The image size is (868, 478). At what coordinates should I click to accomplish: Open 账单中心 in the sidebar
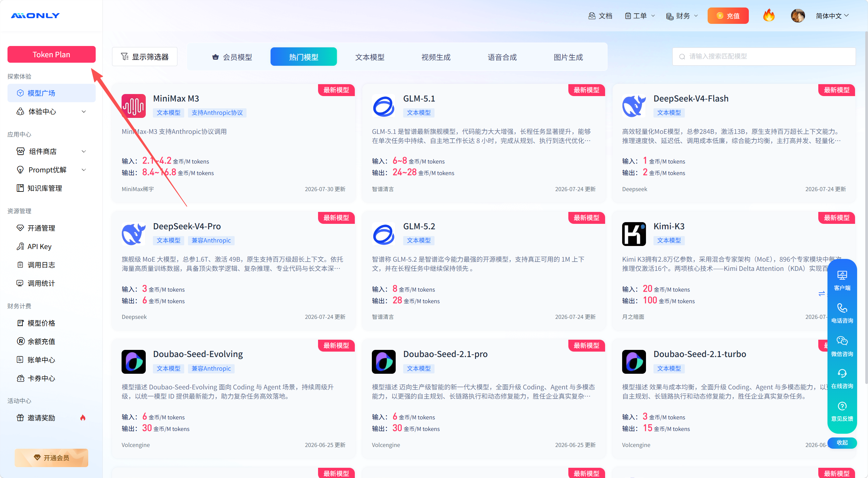pyautogui.click(x=51, y=359)
